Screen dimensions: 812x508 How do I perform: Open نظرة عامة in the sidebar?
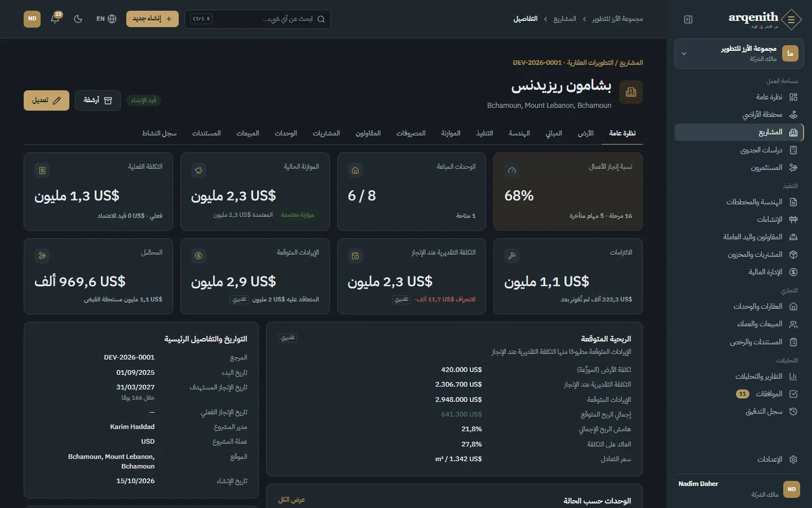click(x=739, y=97)
